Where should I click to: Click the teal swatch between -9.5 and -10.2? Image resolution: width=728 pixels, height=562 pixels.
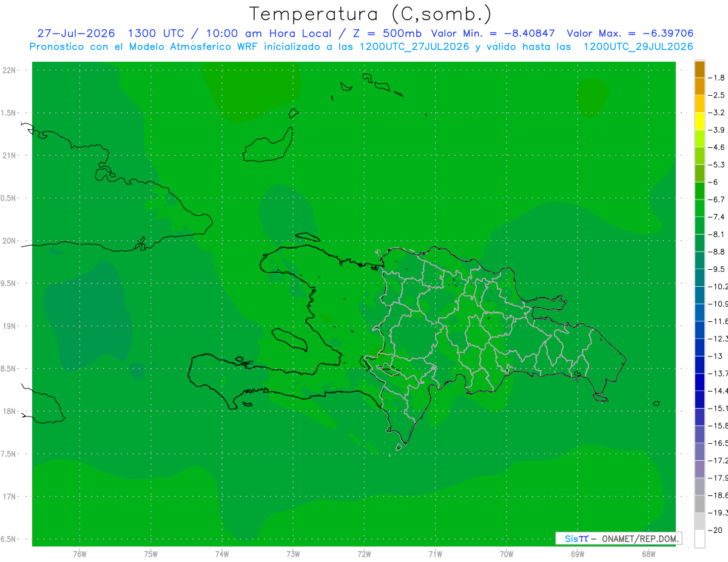point(699,278)
